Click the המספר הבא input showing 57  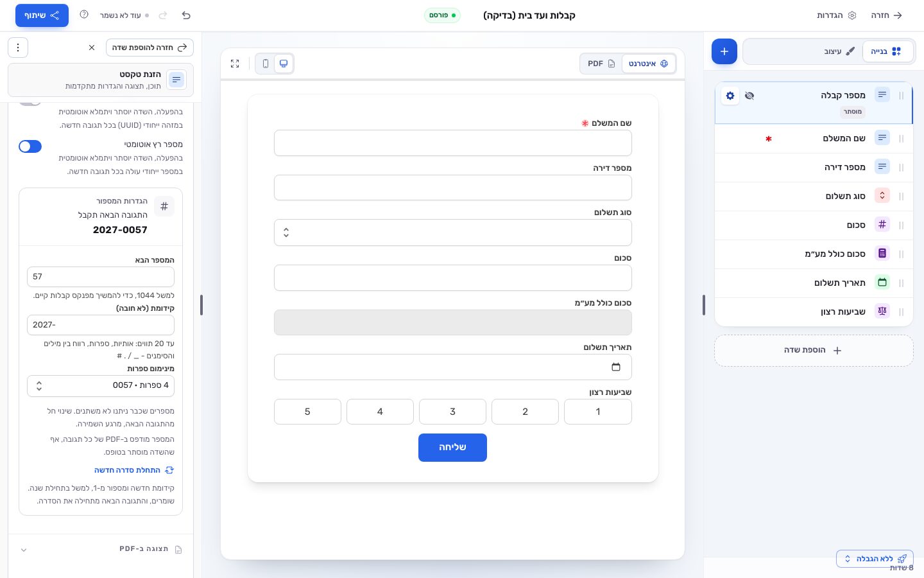[101, 277]
